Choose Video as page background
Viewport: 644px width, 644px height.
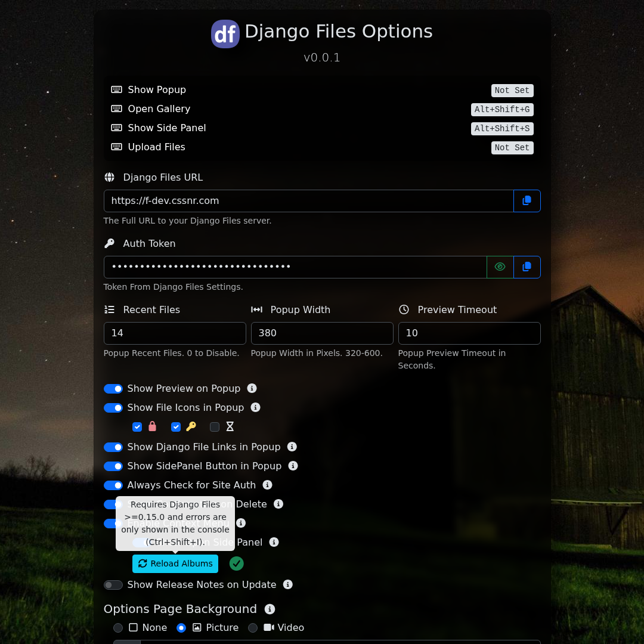253,628
